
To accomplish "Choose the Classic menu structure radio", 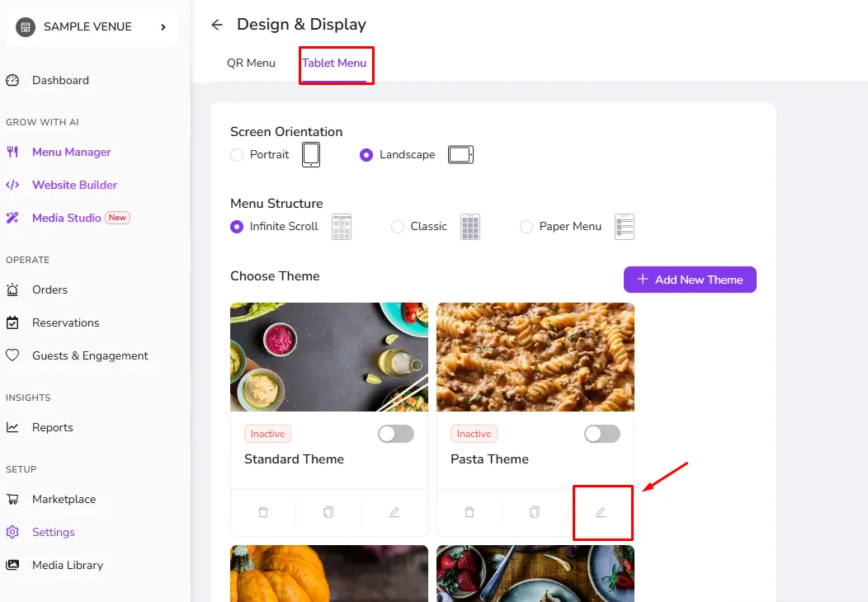I will click(x=398, y=227).
